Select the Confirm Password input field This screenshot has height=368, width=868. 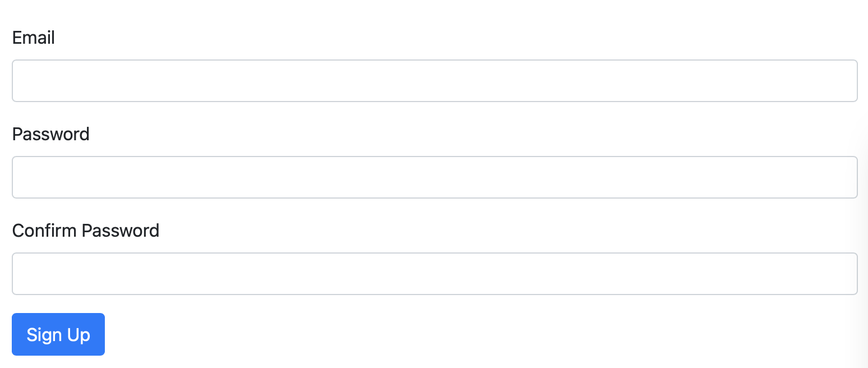435,274
